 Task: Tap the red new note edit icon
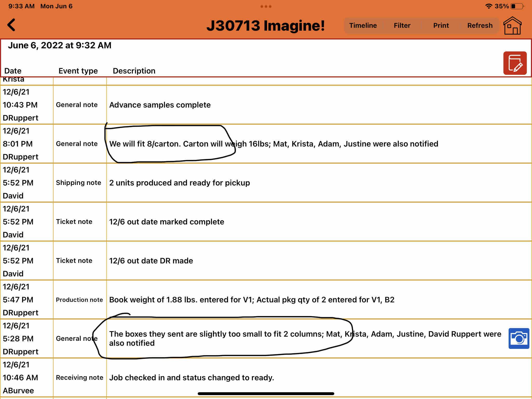tap(515, 63)
